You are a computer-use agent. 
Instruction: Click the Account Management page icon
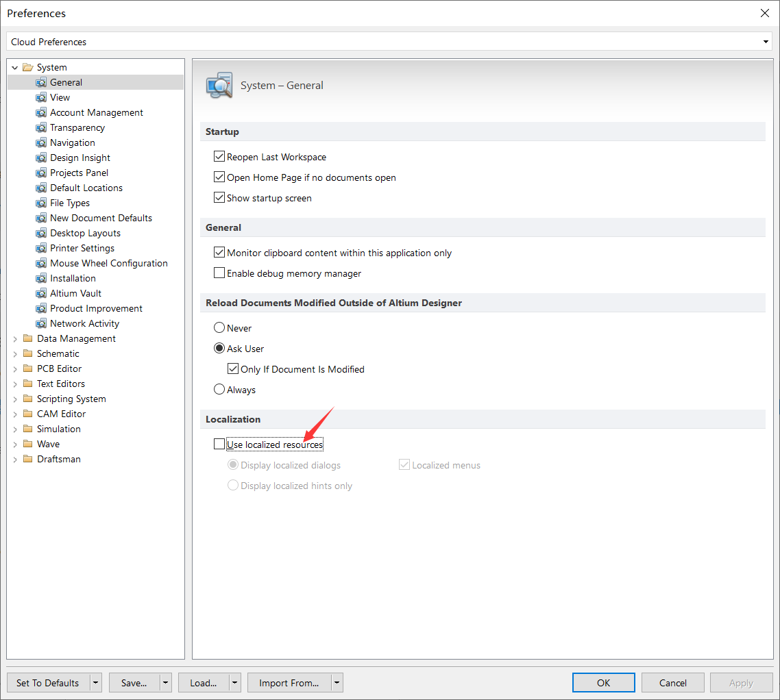pos(41,113)
